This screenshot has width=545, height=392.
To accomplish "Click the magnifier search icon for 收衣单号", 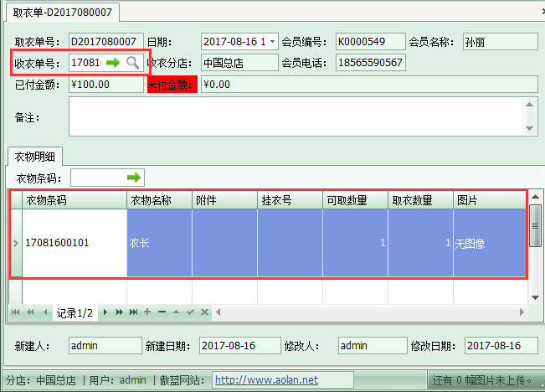I will click(x=132, y=63).
